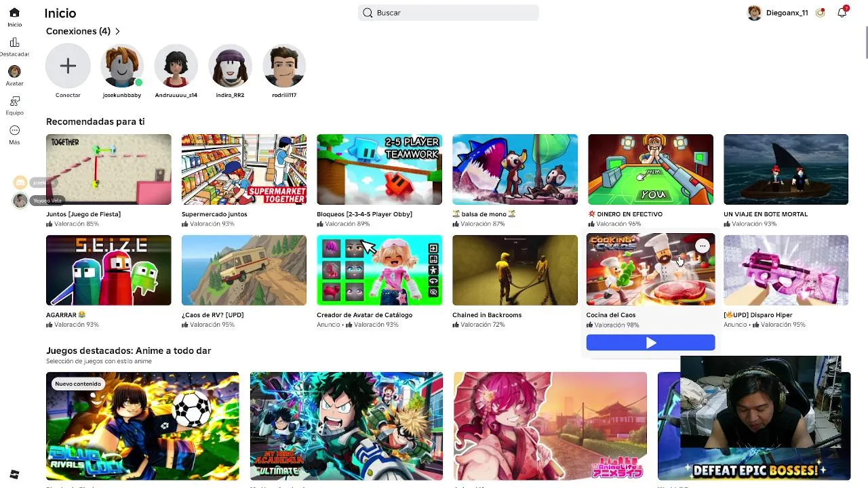Screen dimensions: 868x488
Task: Open the notifications bell icon
Action: [842, 12]
